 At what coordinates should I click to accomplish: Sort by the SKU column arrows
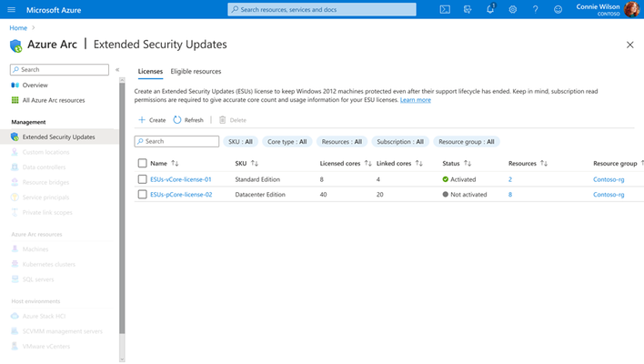pos(255,164)
